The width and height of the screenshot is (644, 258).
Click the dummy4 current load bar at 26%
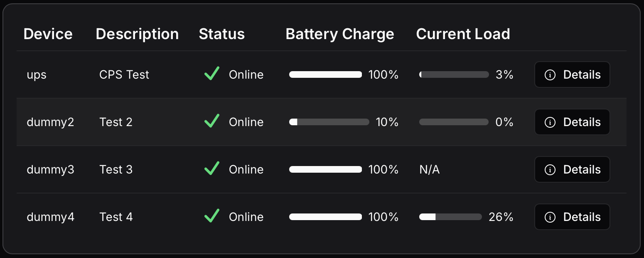click(450, 217)
